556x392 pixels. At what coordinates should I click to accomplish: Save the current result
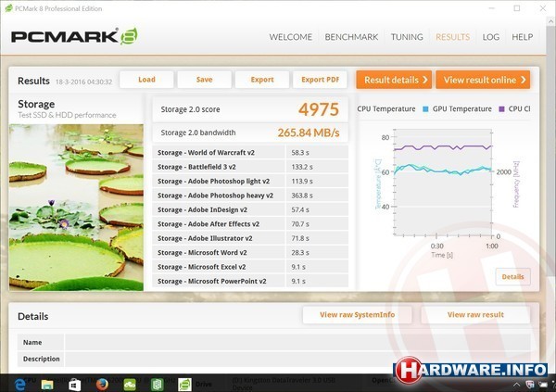[x=204, y=80]
